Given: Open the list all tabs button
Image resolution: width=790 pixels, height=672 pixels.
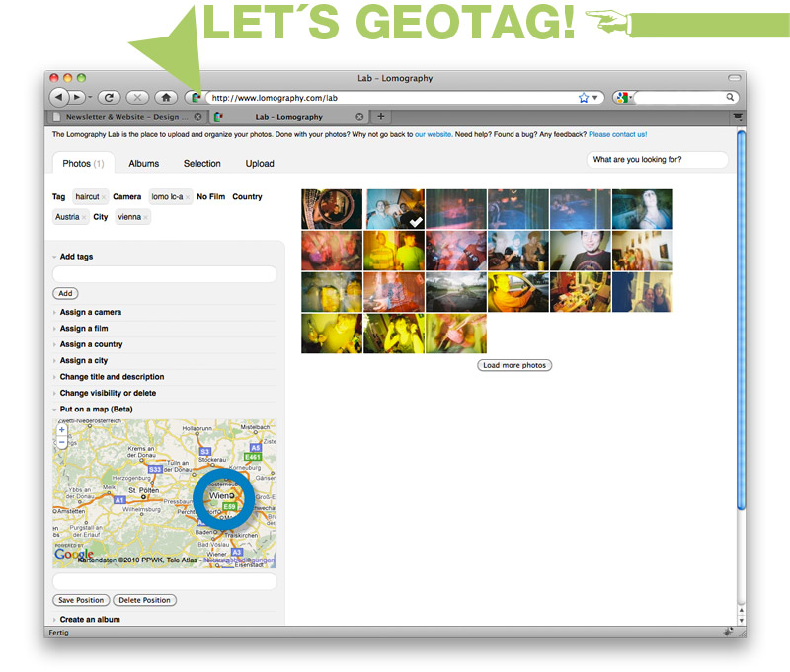Looking at the screenshot, I should [738, 116].
